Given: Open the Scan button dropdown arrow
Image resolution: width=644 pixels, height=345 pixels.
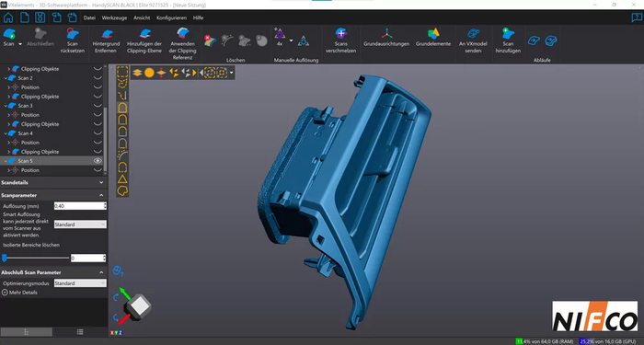Looking at the screenshot, I should pos(20,44).
